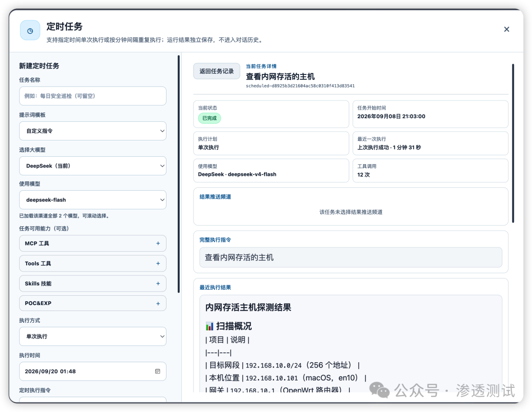Click the model value DeepSeek · deepseek-v4-flash
Screen dimensions: 532x412
pos(237,174)
